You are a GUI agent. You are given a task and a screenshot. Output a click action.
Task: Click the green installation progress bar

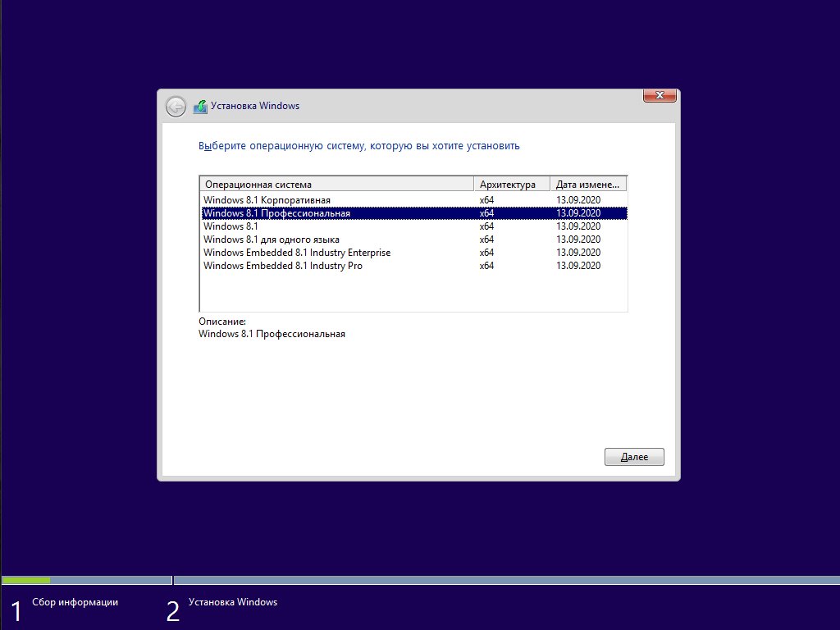tap(26, 580)
